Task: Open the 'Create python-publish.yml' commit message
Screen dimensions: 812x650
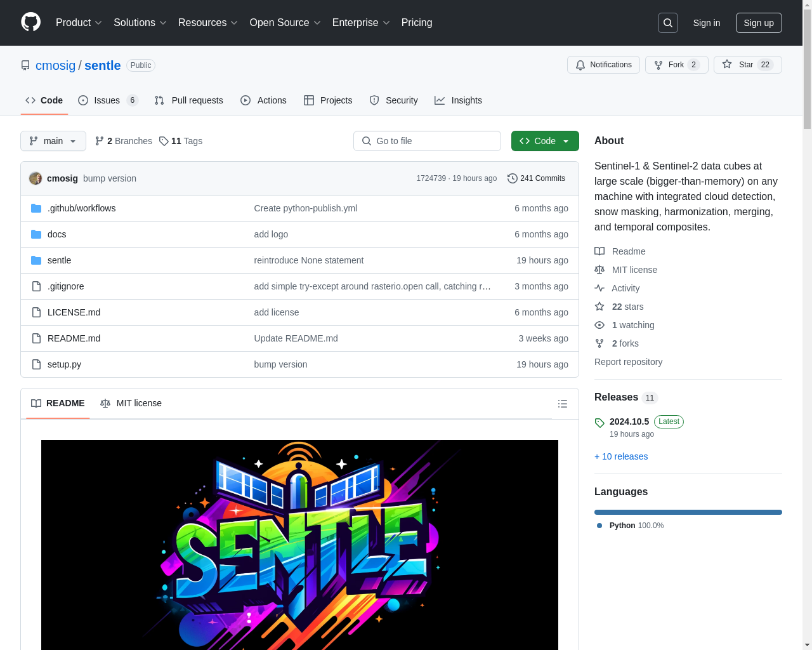Action: point(305,208)
